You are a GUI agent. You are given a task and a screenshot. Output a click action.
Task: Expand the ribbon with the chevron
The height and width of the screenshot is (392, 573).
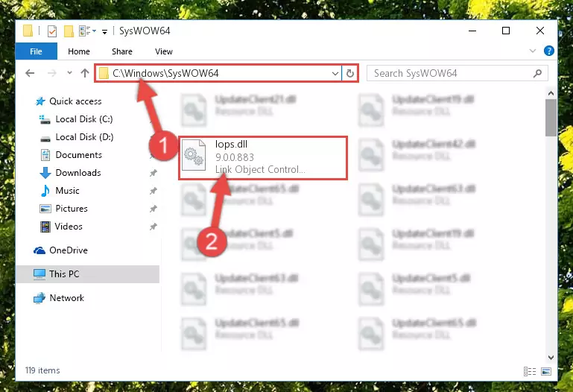(533, 51)
